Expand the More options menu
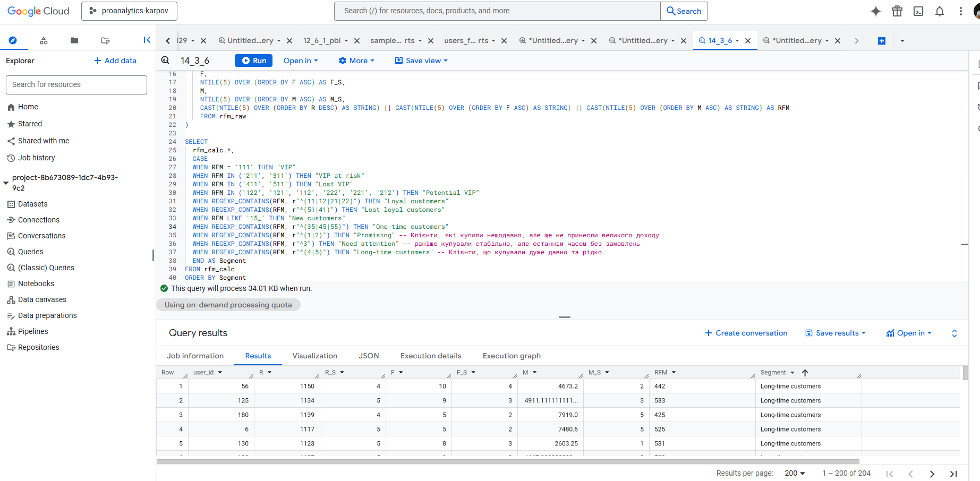The height and width of the screenshot is (481, 980). pyautogui.click(x=356, y=61)
